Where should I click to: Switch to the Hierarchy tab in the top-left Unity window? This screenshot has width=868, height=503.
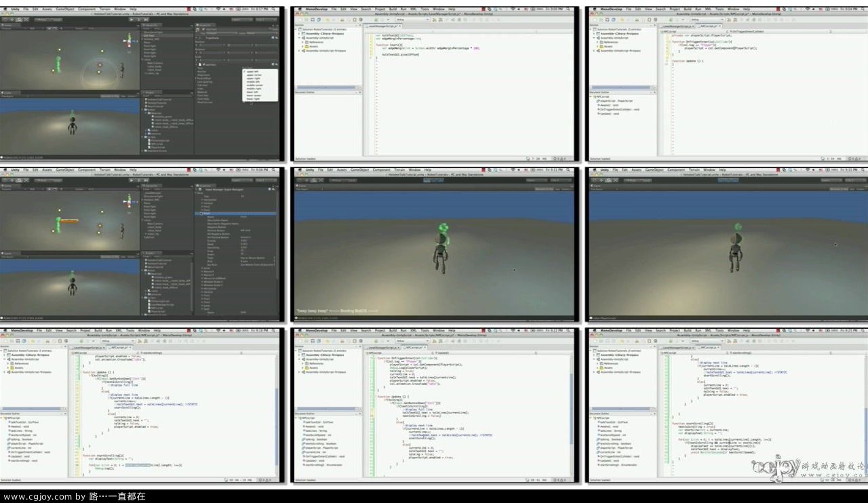coord(151,25)
